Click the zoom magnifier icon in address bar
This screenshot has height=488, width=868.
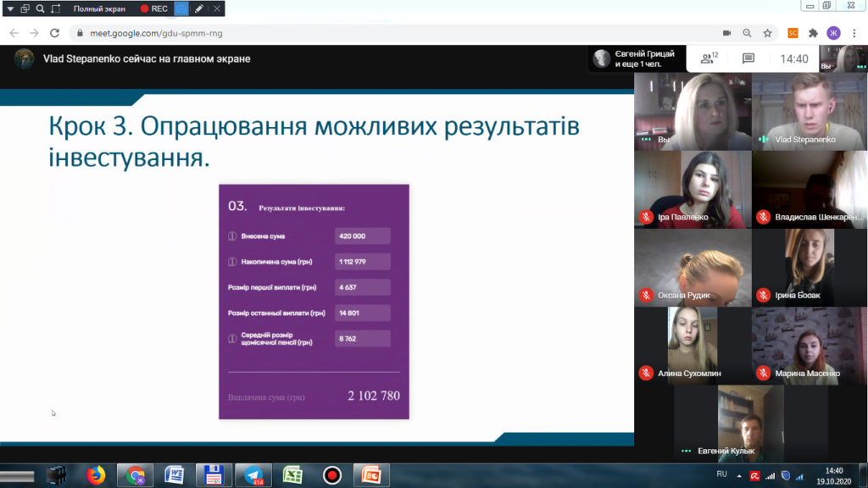pyautogui.click(x=747, y=33)
